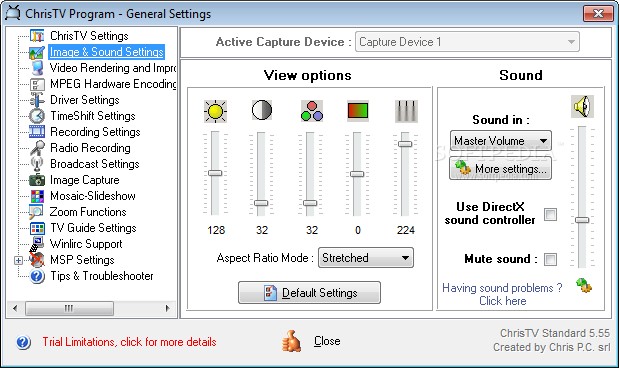Click the hue slider thumb at 0
The width and height of the screenshot is (619, 368).
pos(357,174)
